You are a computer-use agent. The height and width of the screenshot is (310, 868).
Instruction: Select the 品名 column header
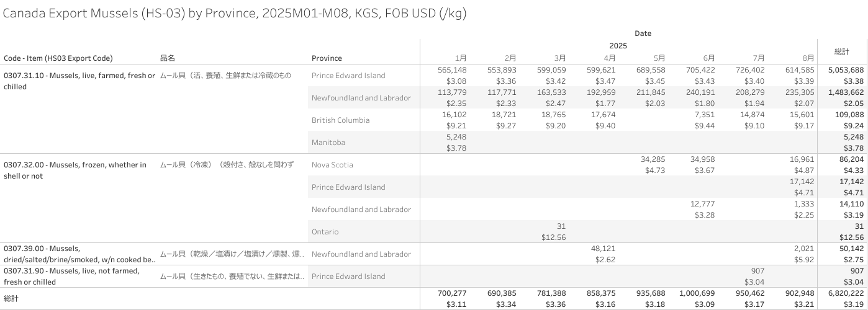(x=168, y=58)
